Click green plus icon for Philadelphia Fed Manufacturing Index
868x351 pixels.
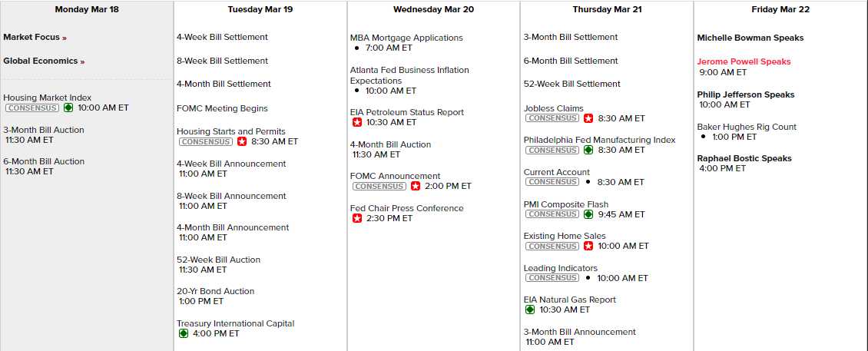pos(588,151)
